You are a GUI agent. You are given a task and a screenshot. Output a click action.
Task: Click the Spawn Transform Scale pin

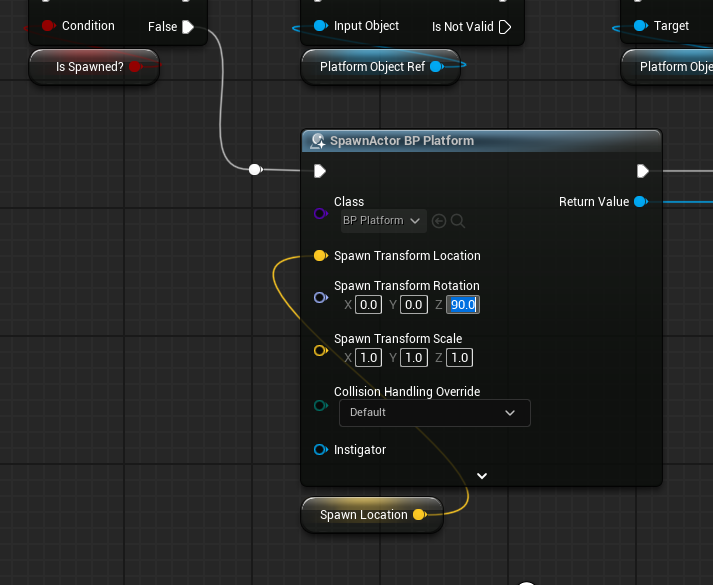tap(321, 350)
